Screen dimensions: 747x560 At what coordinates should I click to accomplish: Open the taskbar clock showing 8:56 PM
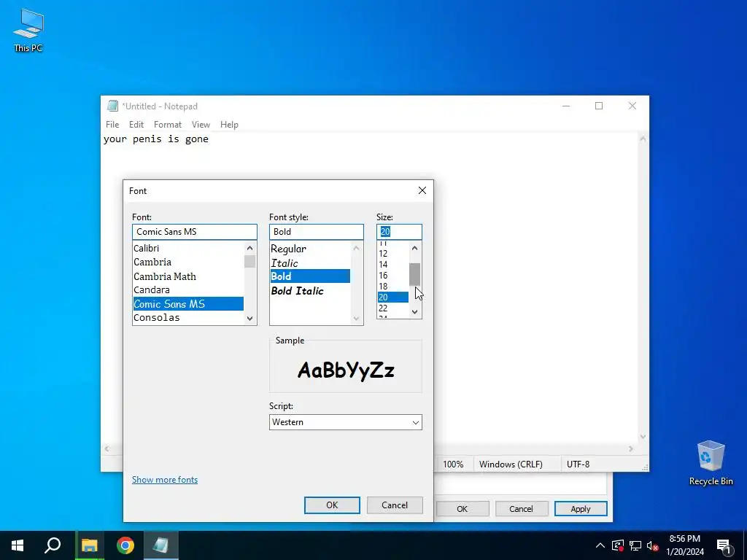[x=684, y=545]
